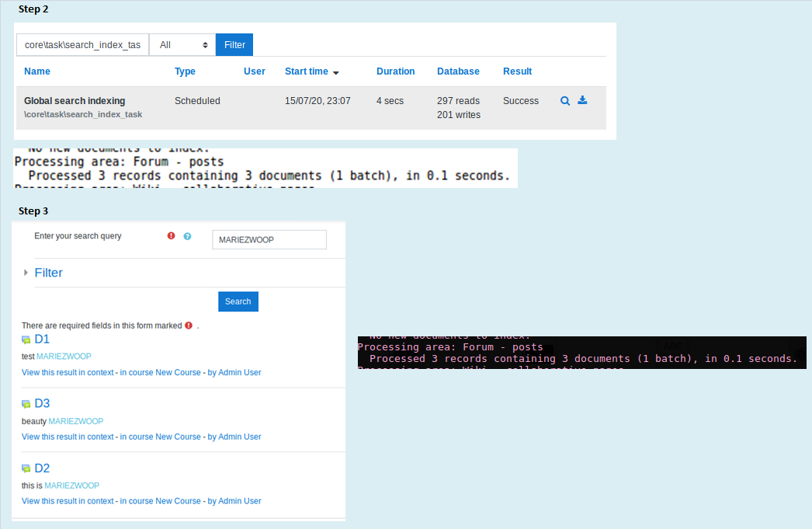This screenshot has width=812, height=529.
Task: Click forum post icon beside D1 result
Action: pyautogui.click(x=26, y=340)
